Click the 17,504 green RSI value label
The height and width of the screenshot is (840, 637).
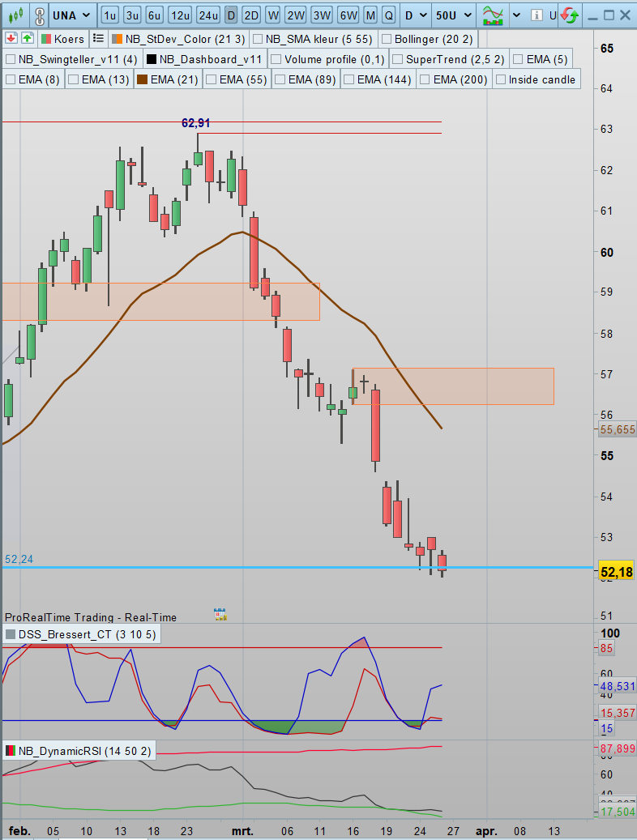(x=618, y=812)
